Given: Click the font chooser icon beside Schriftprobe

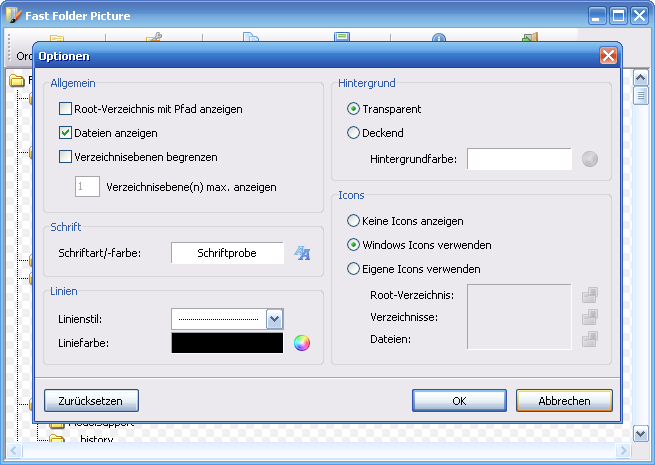Looking at the screenshot, I should click(x=302, y=254).
